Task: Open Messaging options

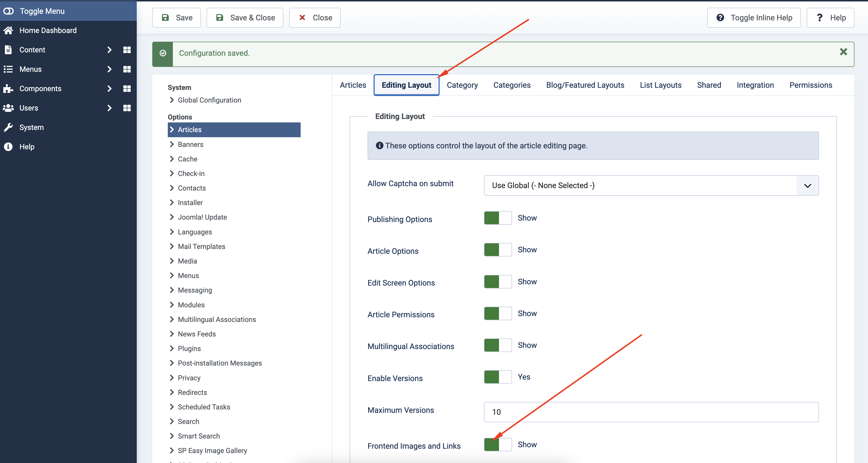Action: tap(195, 290)
